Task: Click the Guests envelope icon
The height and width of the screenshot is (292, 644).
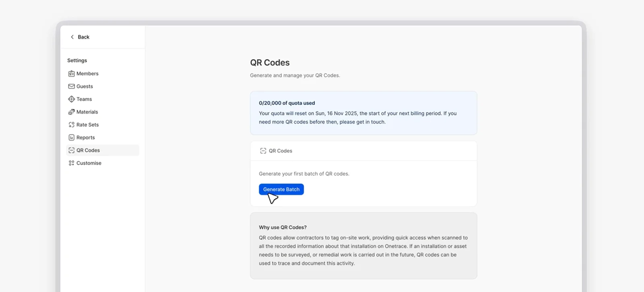Action: (71, 86)
